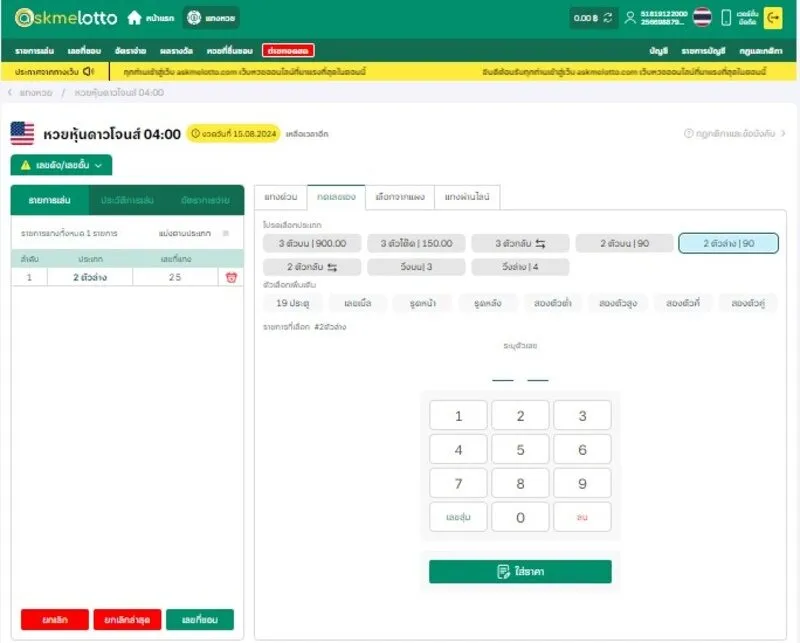The image size is (800, 643).
Task: Click the speaker announcement icon
Action: click(89, 71)
